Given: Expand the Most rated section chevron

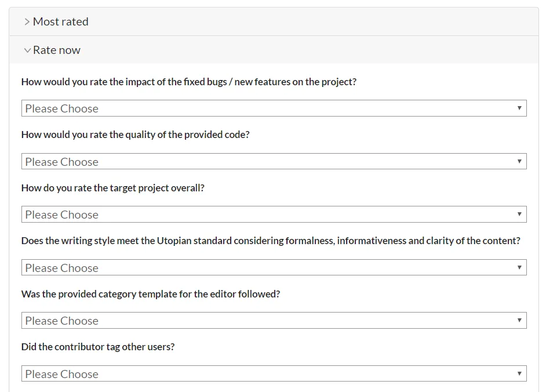Looking at the screenshot, I should 27,22.
